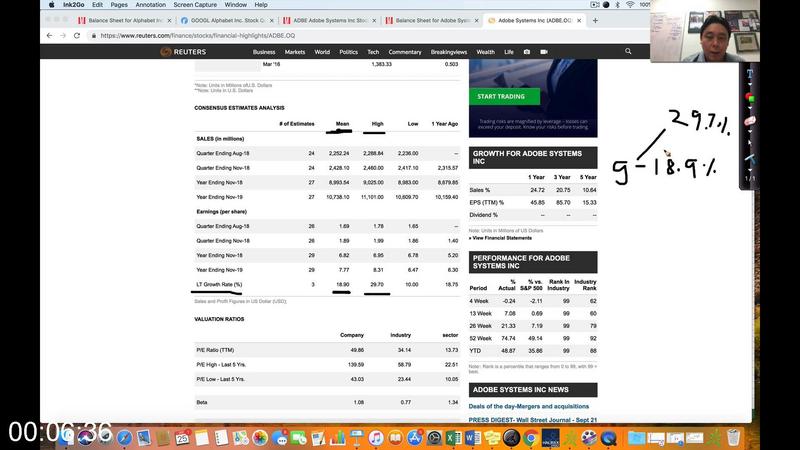
Task: Select the cursor pointer tool in Ink2Go toolbar
Action: pos(749,143)
